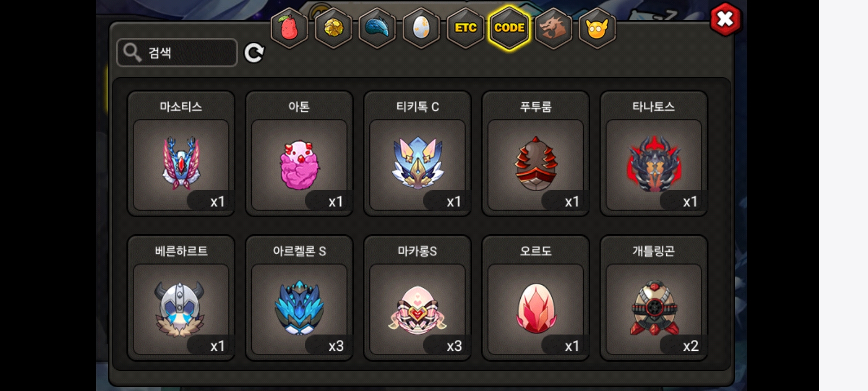The height and width of the screenshot is (391, 868).
Task: Choose the 베른하르트 helmet egg
Action: tap(181, 298)
